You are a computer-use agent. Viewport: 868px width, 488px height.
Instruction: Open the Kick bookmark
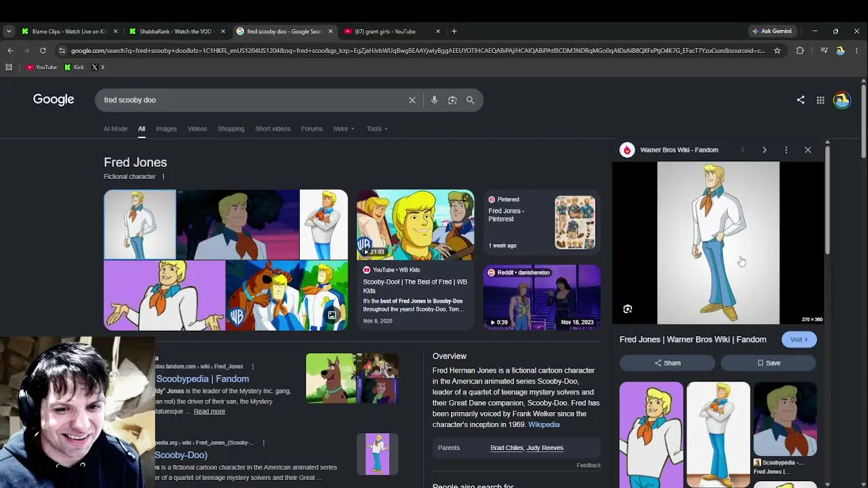[75, 67]
